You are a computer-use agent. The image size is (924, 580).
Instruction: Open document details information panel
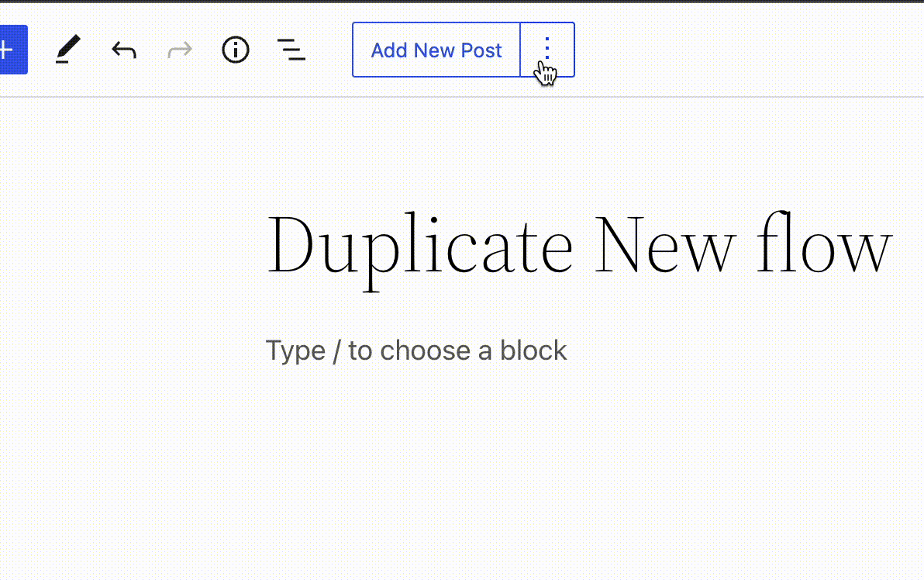(235, 50)
